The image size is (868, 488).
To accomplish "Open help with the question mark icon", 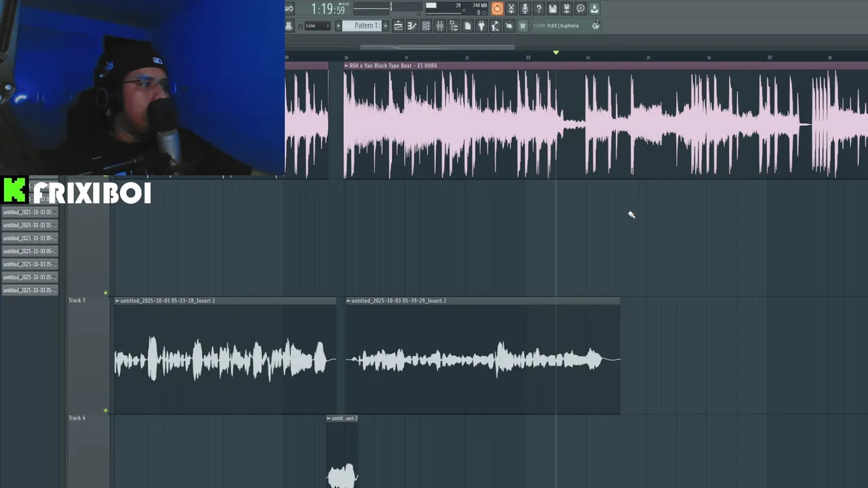I will pyautogui.click(x=539, y=9).
